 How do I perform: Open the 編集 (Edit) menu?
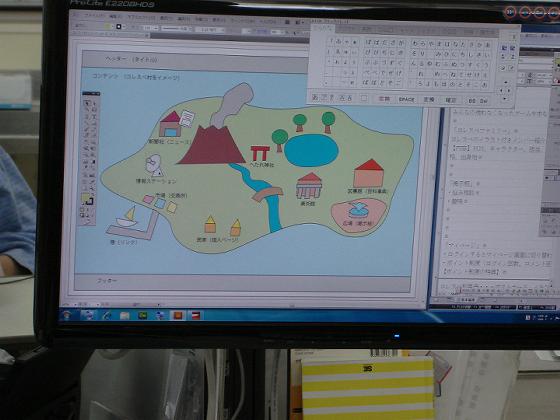click(x=115, y=16)
